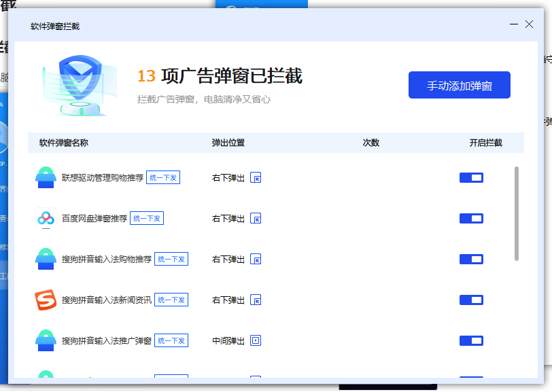Click the 软件弹窗名称 column header
This screenshot has width=552, height=392.
(64, 143)
